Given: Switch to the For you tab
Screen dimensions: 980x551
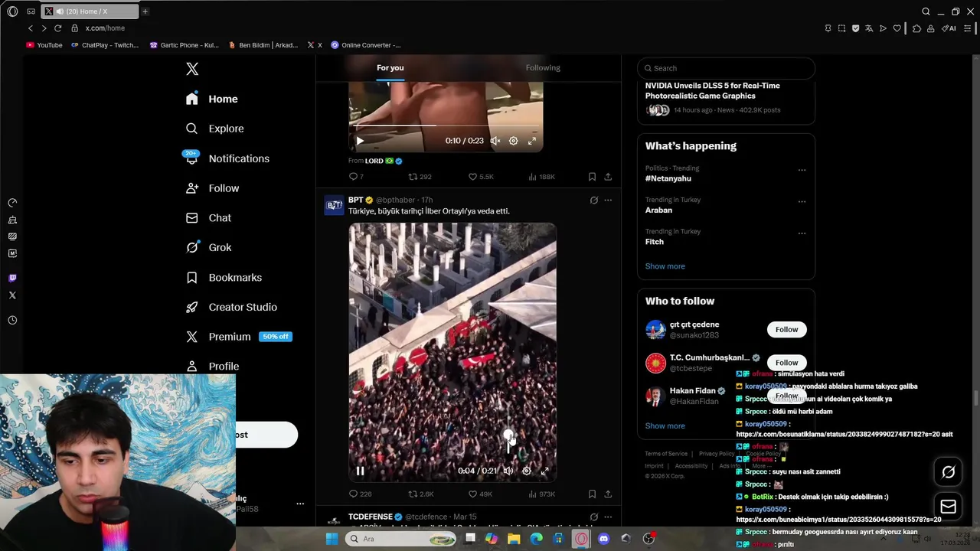Looking at the screenshot, I should pos(390,68).
